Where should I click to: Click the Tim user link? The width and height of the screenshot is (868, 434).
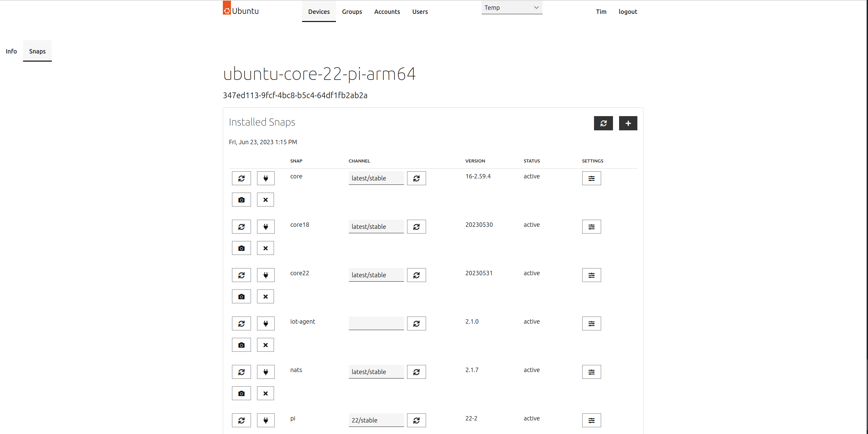[x=601, y=12]
